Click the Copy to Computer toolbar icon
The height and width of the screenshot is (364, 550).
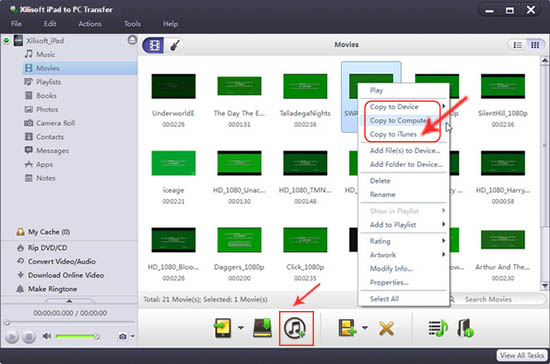(x=262, y=328)
